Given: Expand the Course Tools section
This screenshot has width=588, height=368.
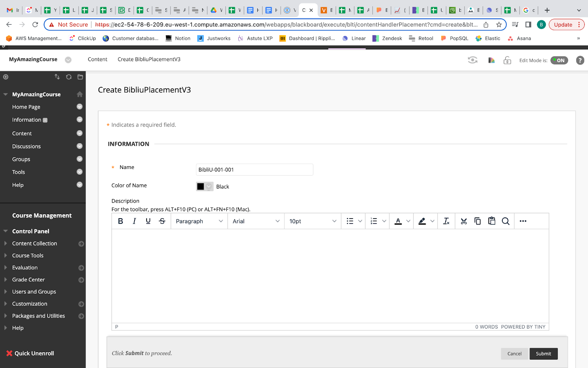Looking at the screenshot, I should tap(28, 255).
